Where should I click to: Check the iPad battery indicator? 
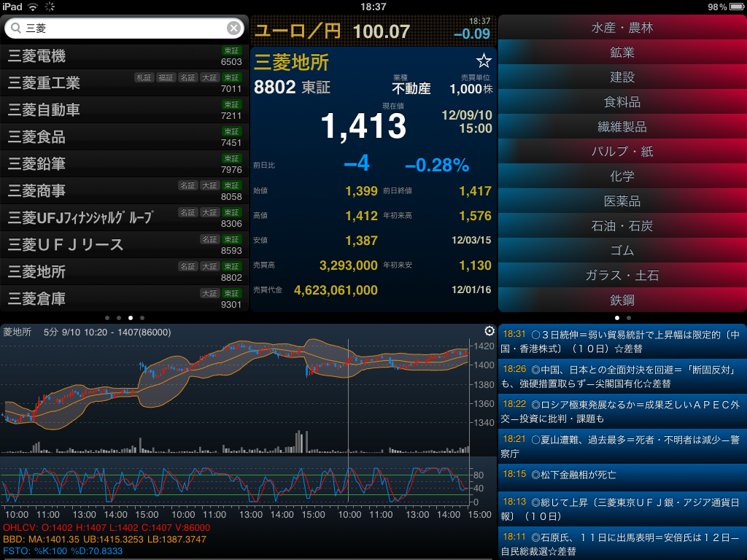[x=737, y=7]
